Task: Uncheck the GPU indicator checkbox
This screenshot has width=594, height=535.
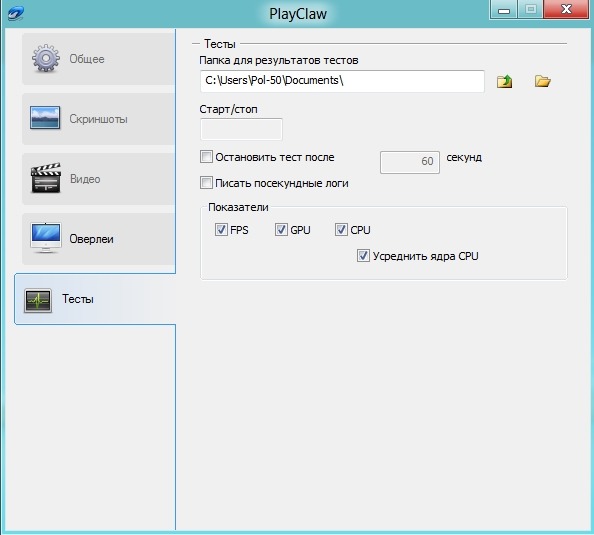Action: pos(281,230)
